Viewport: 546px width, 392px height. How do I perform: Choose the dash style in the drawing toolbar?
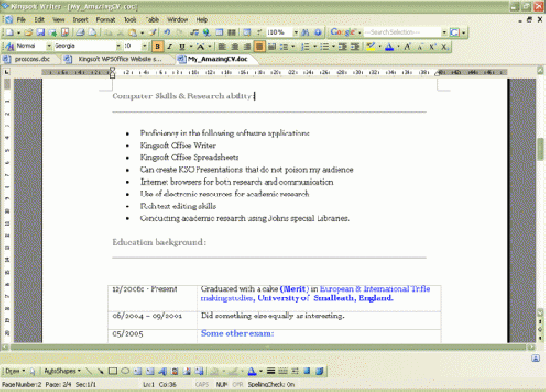click(x=283, y=371)
